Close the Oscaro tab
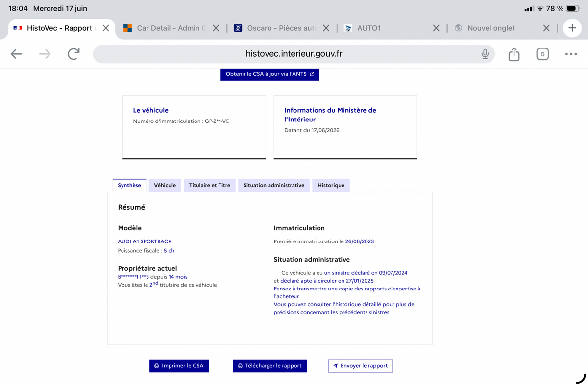The height and width of the screenshot is (386, 588). (x=326, y=28)
